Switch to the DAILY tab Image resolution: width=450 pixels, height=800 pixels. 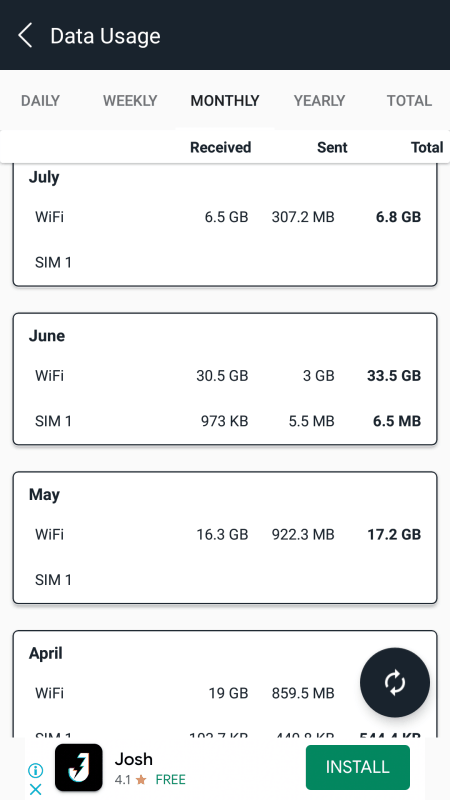pos(40,101)
